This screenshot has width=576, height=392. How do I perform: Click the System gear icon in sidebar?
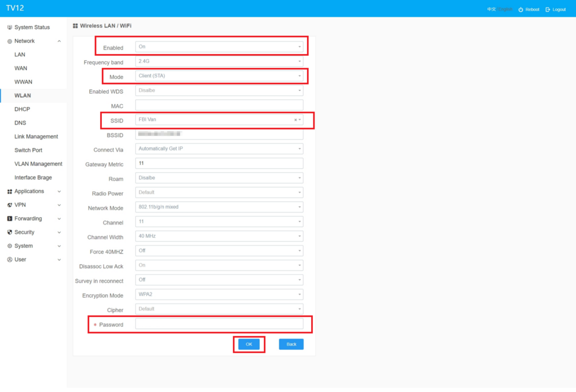[x=10, y=246]
